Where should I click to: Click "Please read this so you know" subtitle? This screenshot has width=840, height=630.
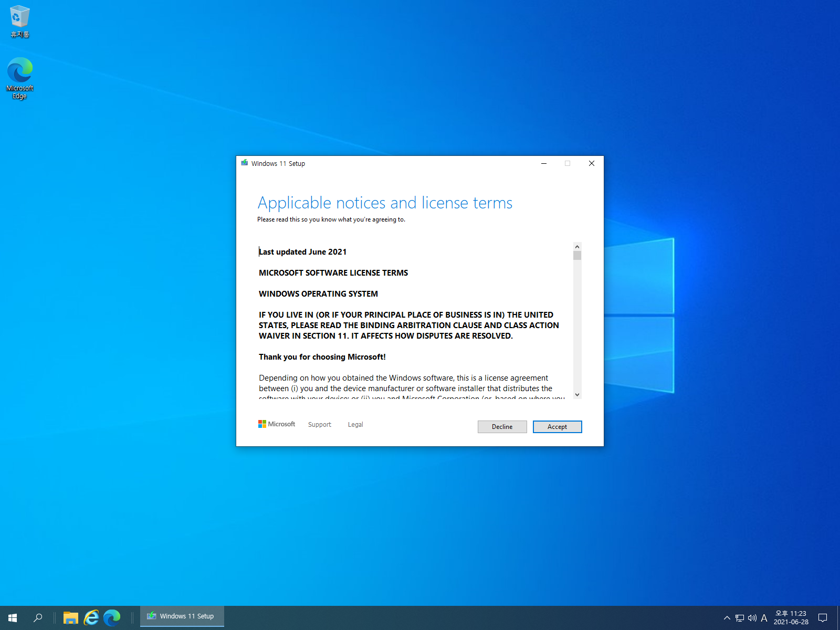tap(331, 219)
